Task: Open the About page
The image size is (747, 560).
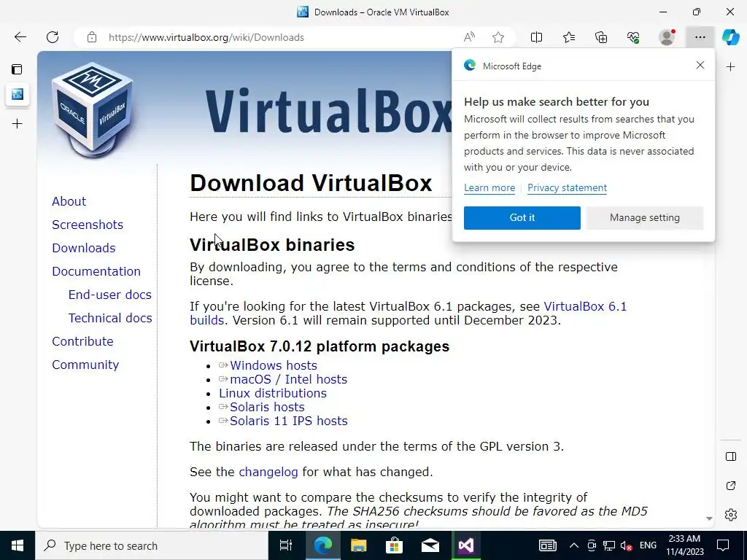Action: (x=69, y=201)
